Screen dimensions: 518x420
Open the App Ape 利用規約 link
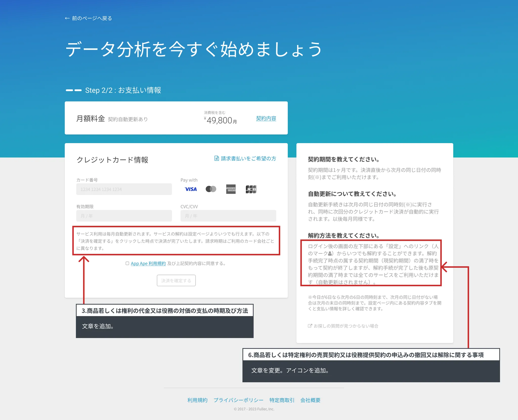pos(148,263)
